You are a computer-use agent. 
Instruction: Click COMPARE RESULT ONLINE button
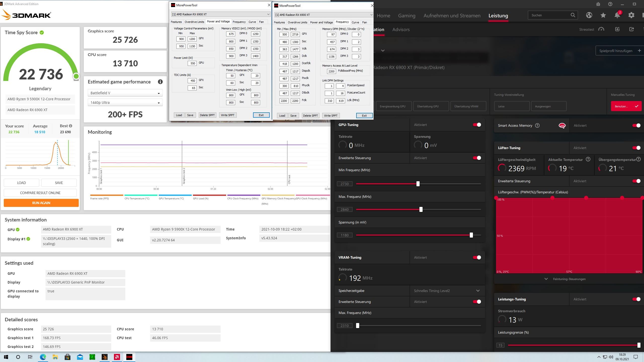[40, 193]
